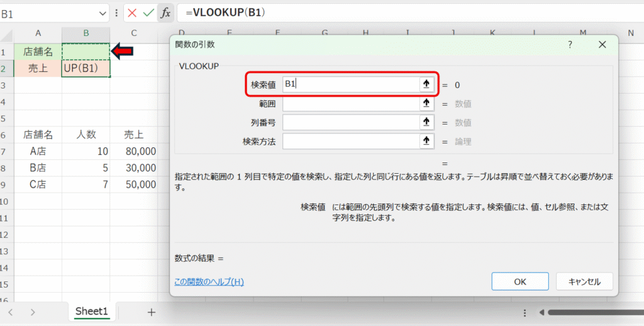The width and height of the screenshot is (644, 326).
Task: Click the 検索方法 range selector arrow icon
Action: 426,142
